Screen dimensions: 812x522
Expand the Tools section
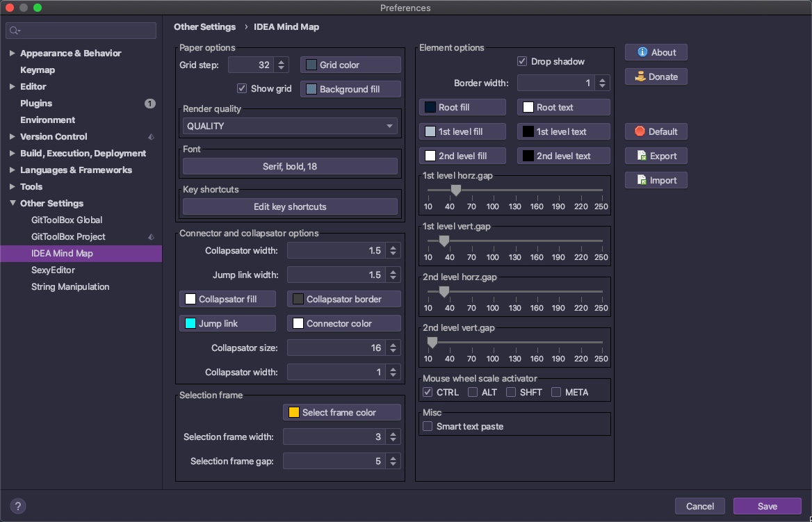coord(13,186)
